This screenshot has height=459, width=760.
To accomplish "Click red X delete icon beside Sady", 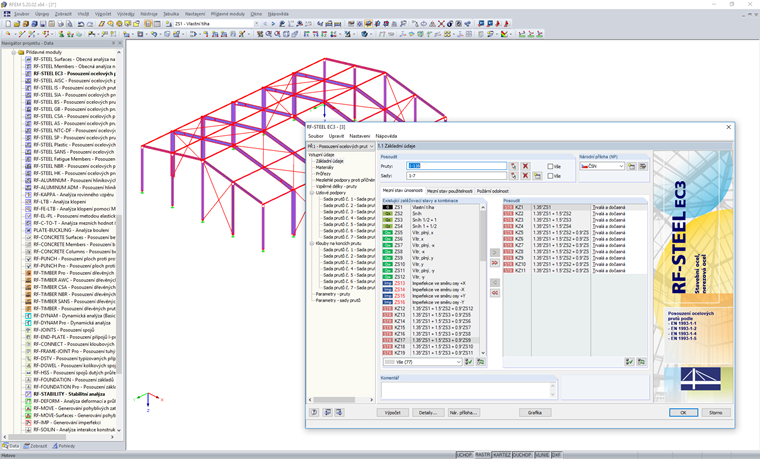I will 525,176.
